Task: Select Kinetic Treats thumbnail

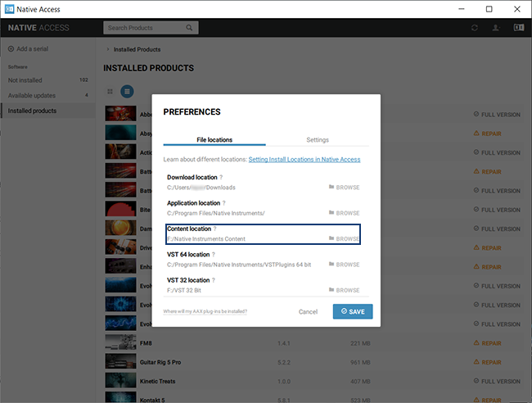Action: coord(120,381)
